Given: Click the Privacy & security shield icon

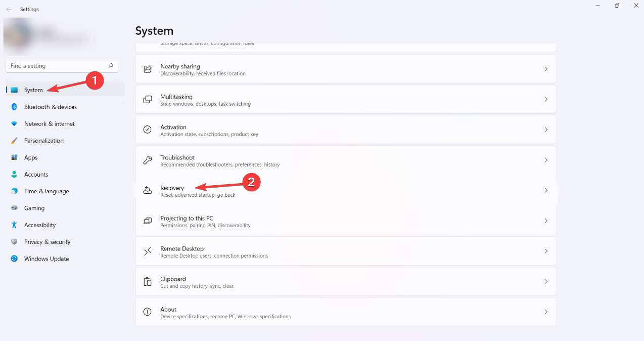Looking at the screenshot, I should (14, 242).
